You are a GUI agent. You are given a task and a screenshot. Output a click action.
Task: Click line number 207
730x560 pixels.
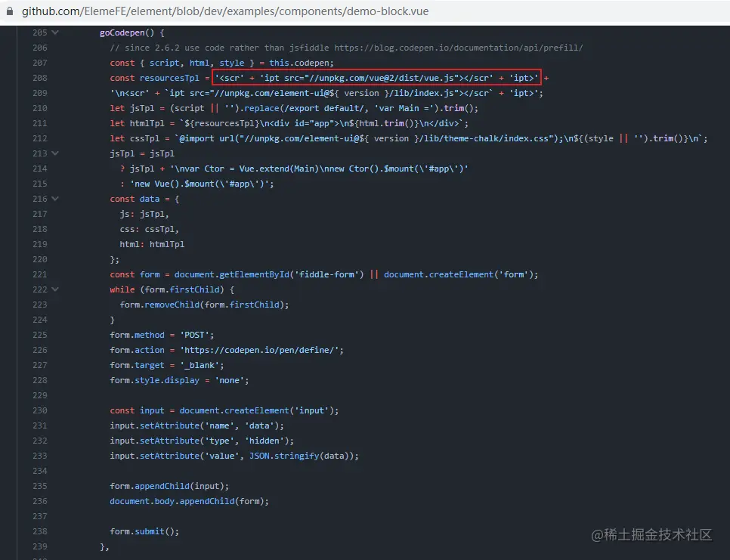[40, 63]
